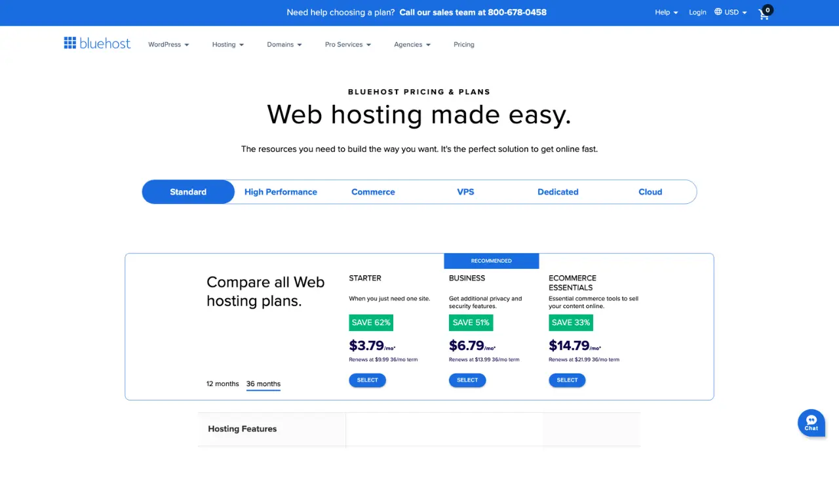Select the Starter plan

[367, 380]
